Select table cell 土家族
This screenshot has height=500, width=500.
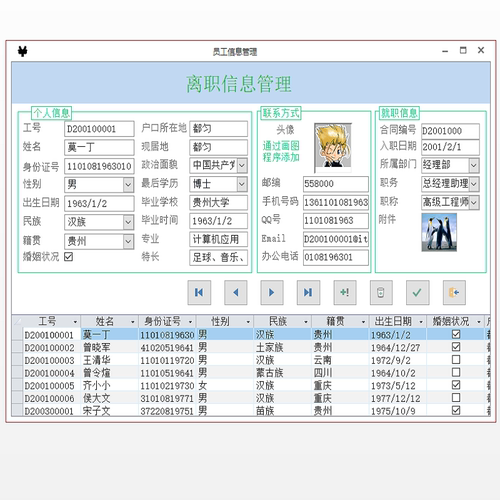(x=283, y=347)
